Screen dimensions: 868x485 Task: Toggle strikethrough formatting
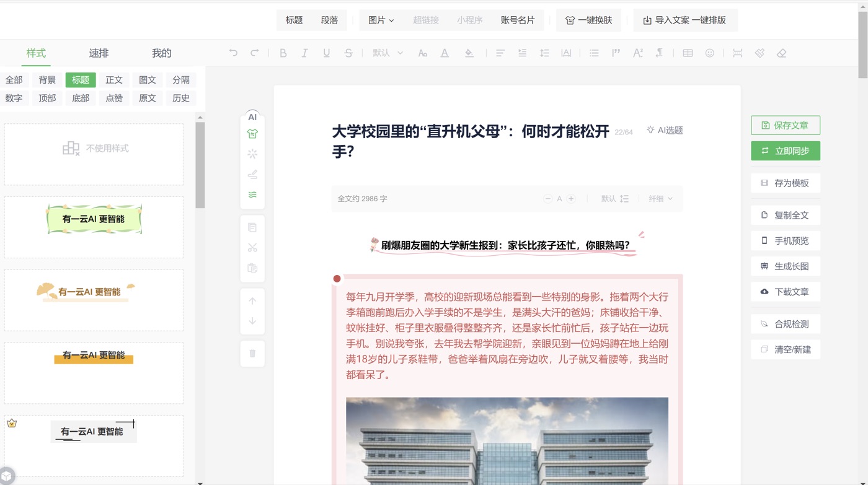[348, 53]
